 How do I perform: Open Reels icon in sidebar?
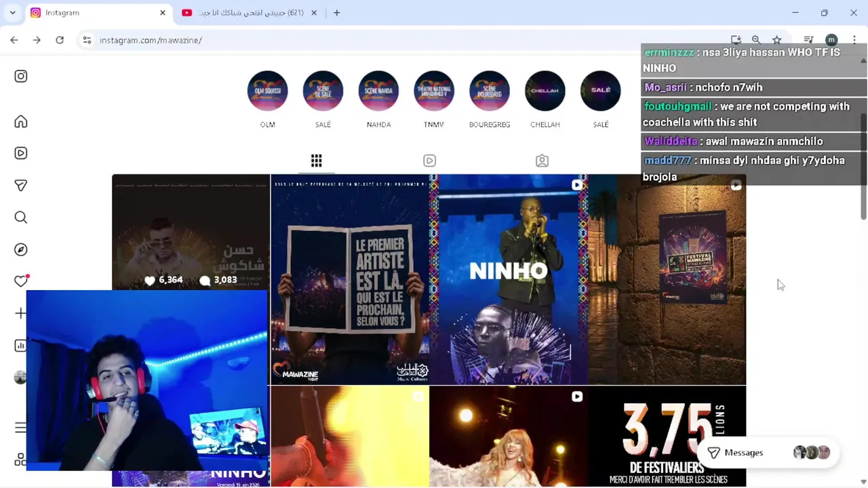tap(21, 153)
